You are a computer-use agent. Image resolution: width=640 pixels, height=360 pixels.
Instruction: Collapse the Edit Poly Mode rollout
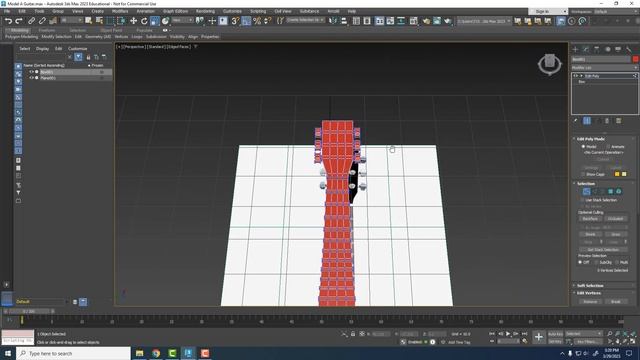click(591, 139)
